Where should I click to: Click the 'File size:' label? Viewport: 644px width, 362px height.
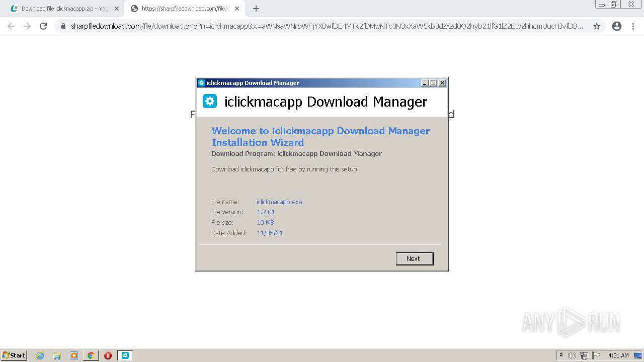tap(223, 223)
